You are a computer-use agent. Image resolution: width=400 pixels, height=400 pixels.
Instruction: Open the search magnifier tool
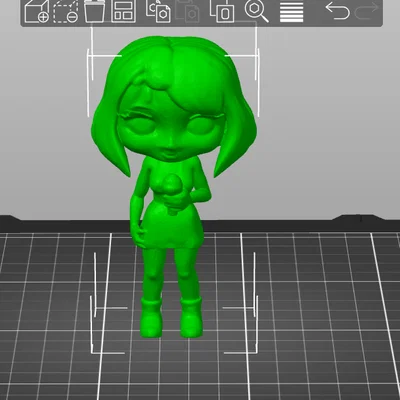coord(257,11)
